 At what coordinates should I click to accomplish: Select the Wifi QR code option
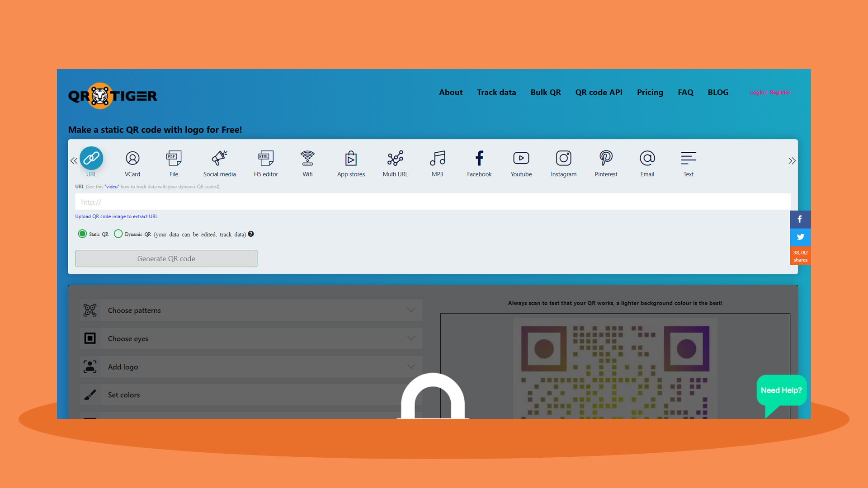[307, 163]
